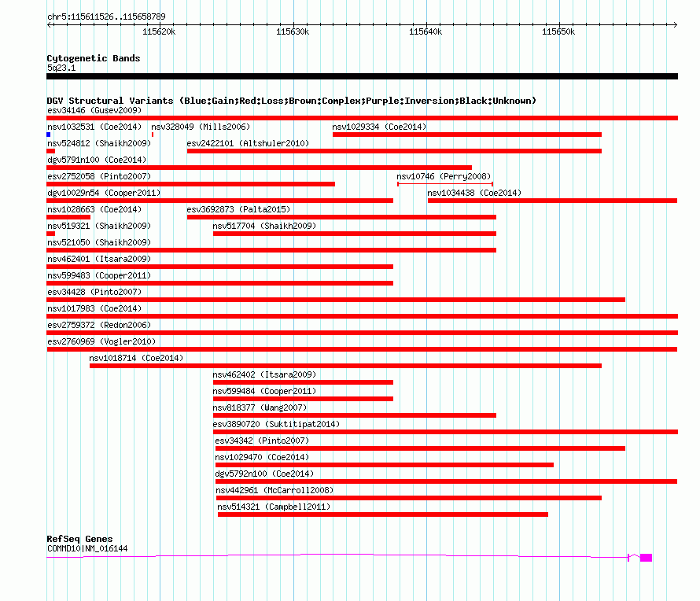Screen dimensions: 700x601
Task: Click the COMMD10|NM_016144 gene label
Action: click(87, 548)
